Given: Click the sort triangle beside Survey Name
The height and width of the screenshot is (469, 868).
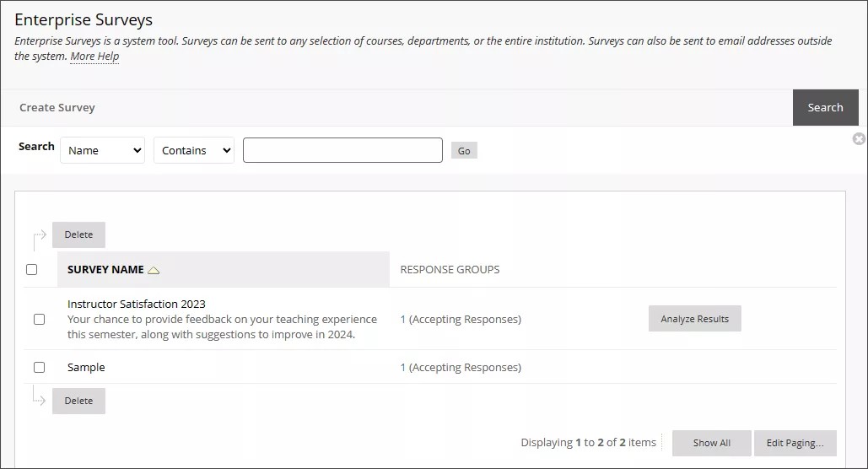Looking at the screenshot, I should (154, 270).
